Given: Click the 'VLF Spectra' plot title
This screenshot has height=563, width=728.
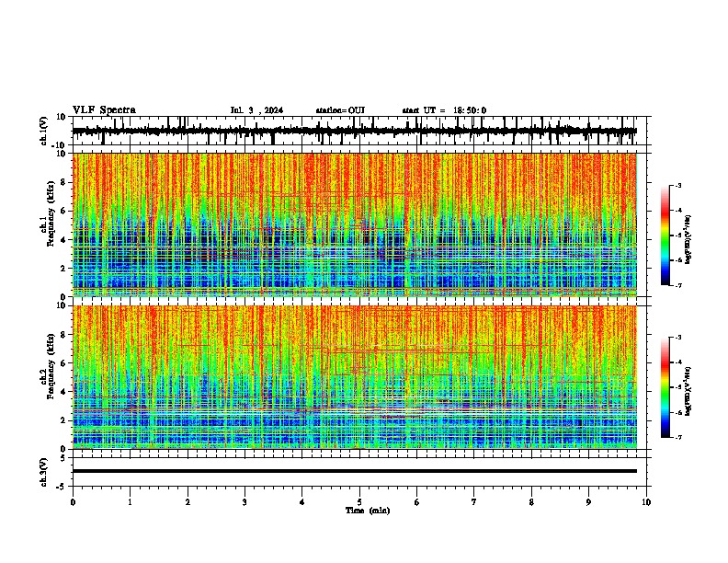Looking at the screenshot, I should click(x=104, y=110).
